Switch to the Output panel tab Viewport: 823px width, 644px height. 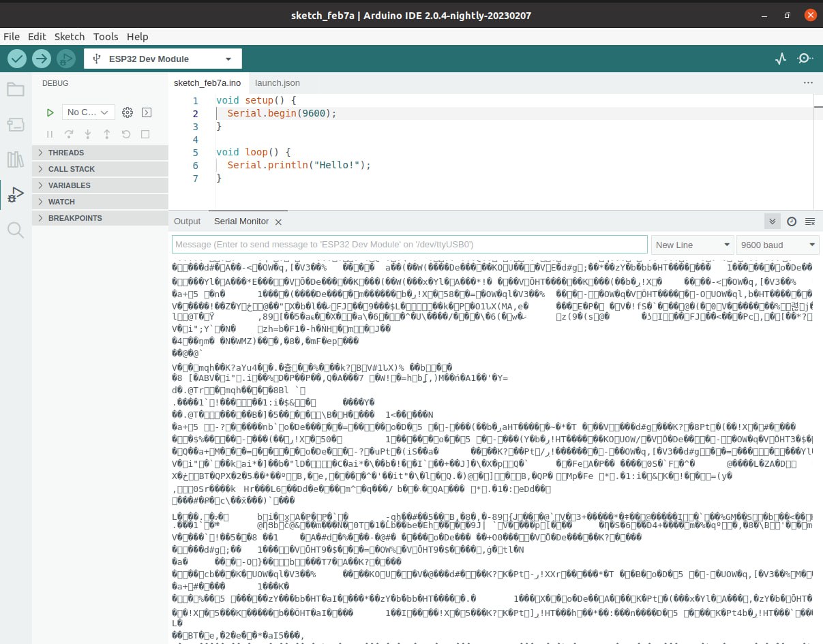point(188,221)
